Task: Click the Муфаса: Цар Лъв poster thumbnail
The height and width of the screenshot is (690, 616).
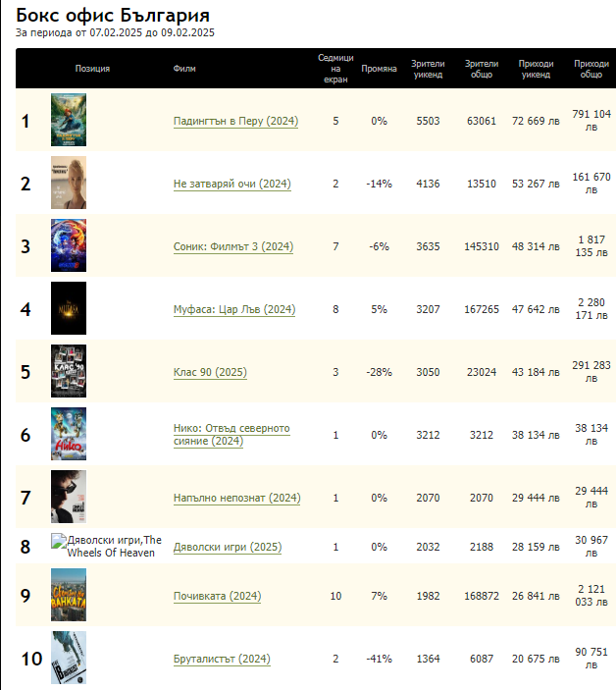Action: coord(69,308)
